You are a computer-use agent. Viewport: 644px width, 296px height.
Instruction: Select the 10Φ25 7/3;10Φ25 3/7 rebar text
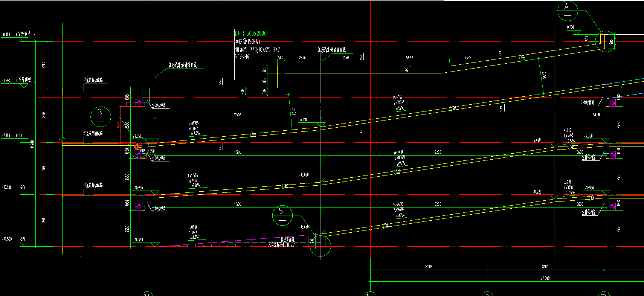coord(258,49)
